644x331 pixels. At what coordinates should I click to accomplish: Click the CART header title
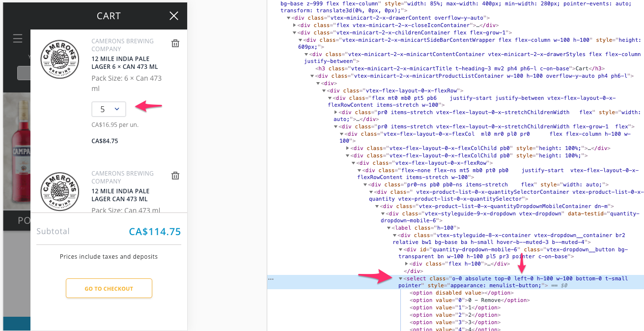109,16
